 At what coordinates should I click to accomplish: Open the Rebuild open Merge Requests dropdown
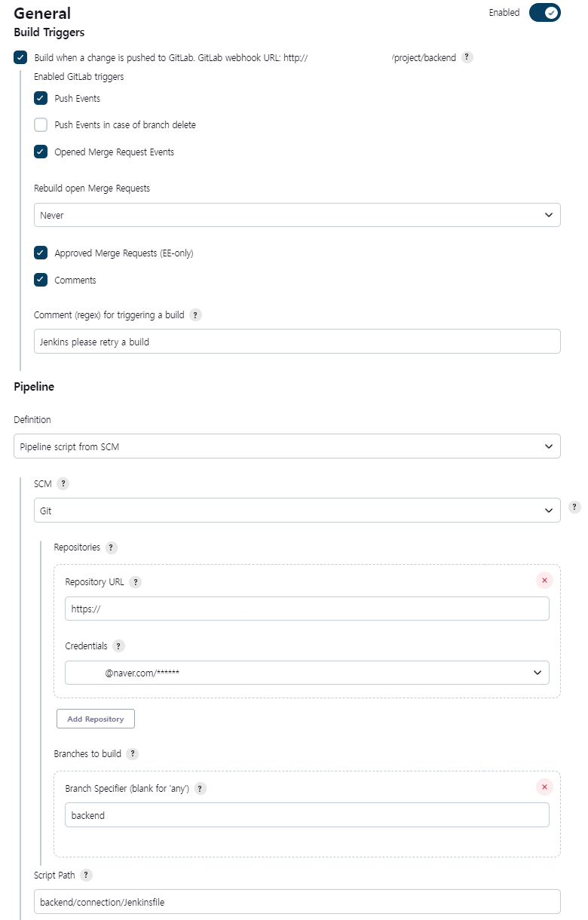click(x=297, y=215)
